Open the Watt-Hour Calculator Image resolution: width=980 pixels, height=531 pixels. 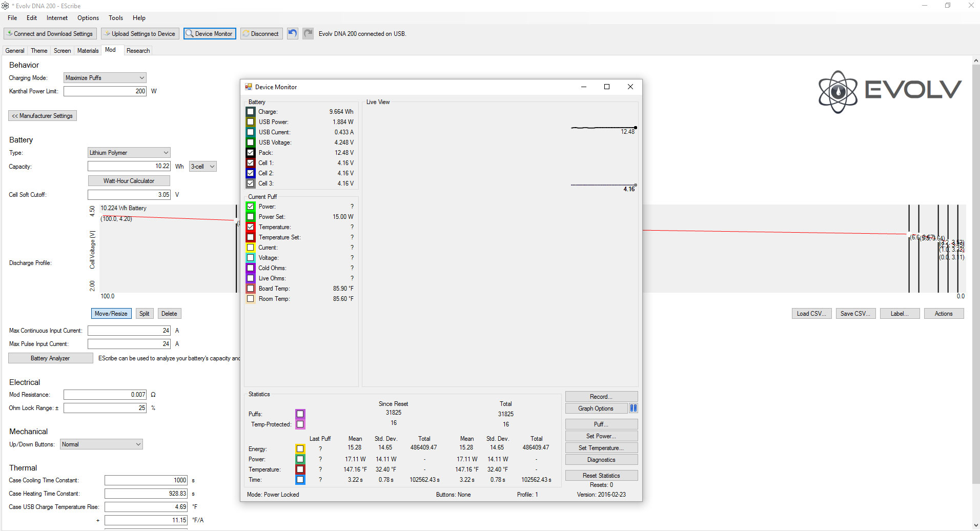tap(129, 181)
